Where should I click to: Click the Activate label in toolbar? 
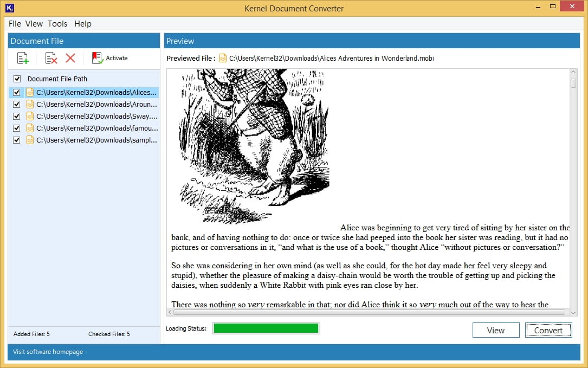tap(117, 58)
